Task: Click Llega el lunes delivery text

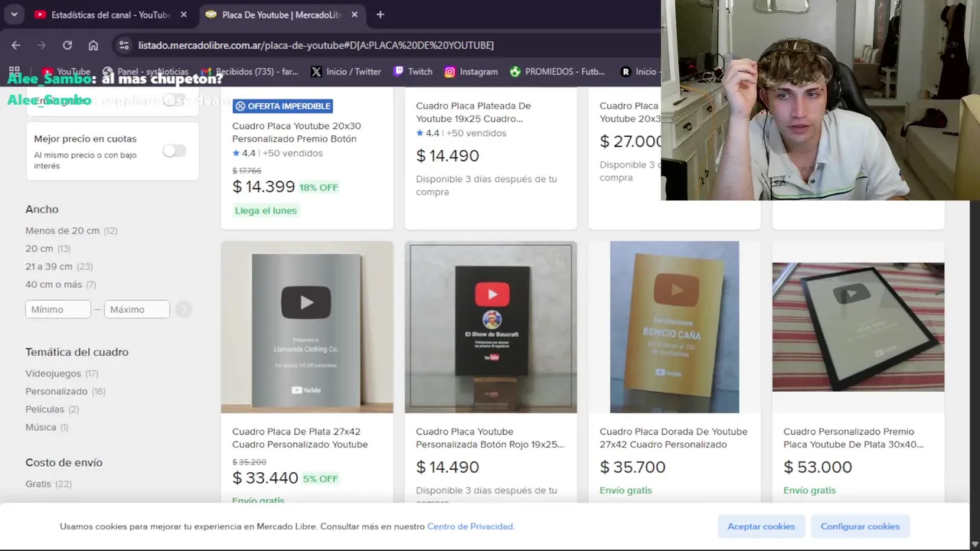Action: [x=266, y=210]
